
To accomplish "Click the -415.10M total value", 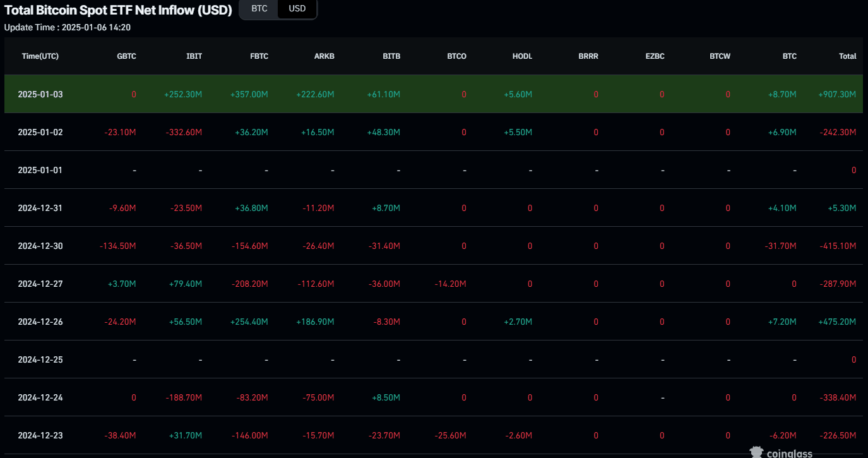I will 838,246.
